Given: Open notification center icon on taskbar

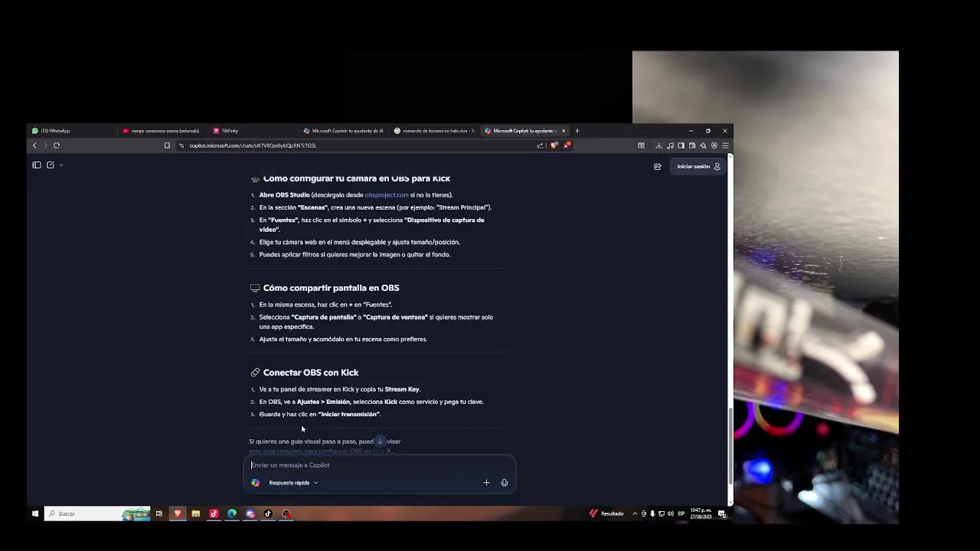Looking at the screenshot, I should click(x=721, y=514).
